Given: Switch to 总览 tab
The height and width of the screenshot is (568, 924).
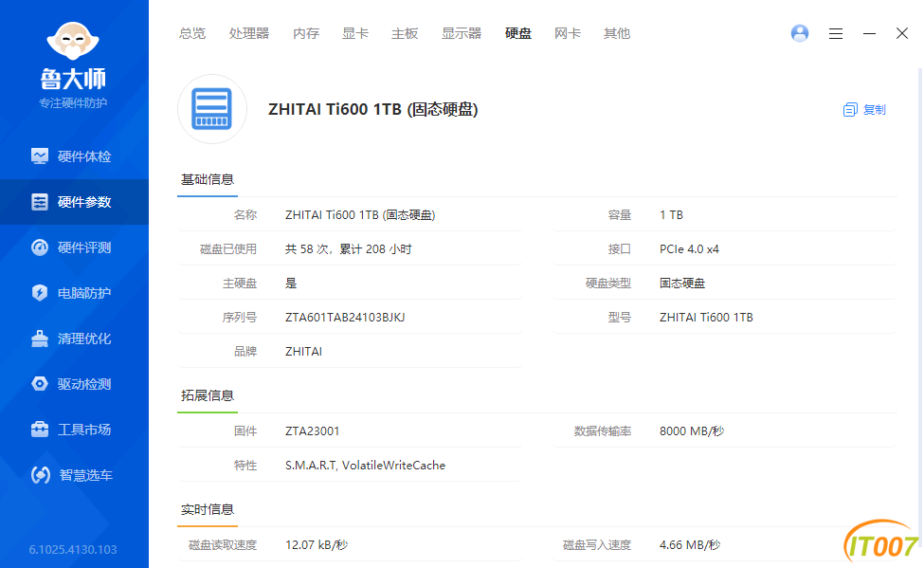Looking at the screenshot, I should click(192, 33).
